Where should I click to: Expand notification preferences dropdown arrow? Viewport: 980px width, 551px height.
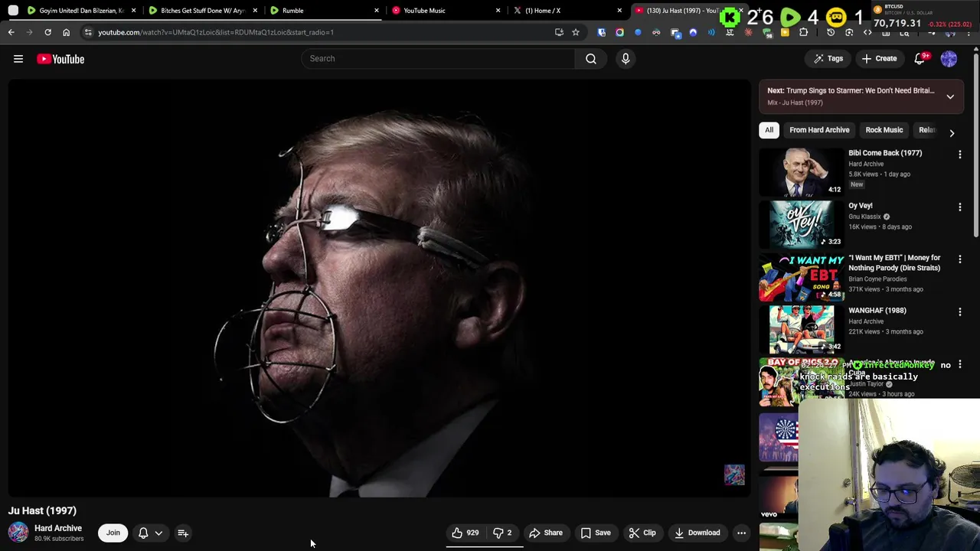(158, 533)
